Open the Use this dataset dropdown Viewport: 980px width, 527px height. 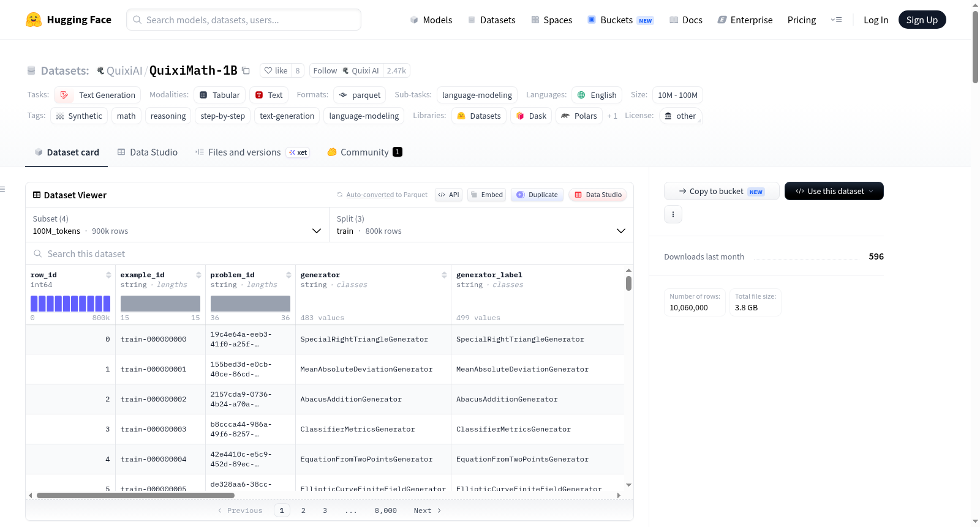[x=834, y=191]
